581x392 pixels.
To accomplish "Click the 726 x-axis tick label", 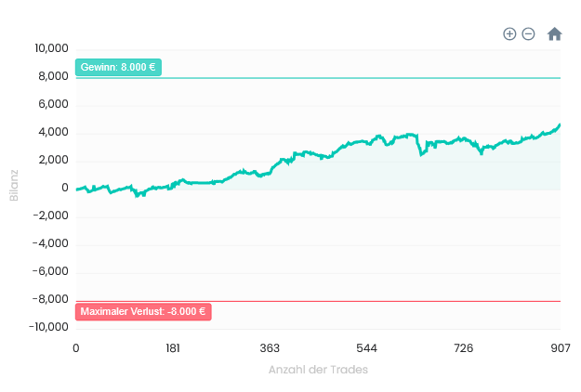I will (x=463, y=348).
